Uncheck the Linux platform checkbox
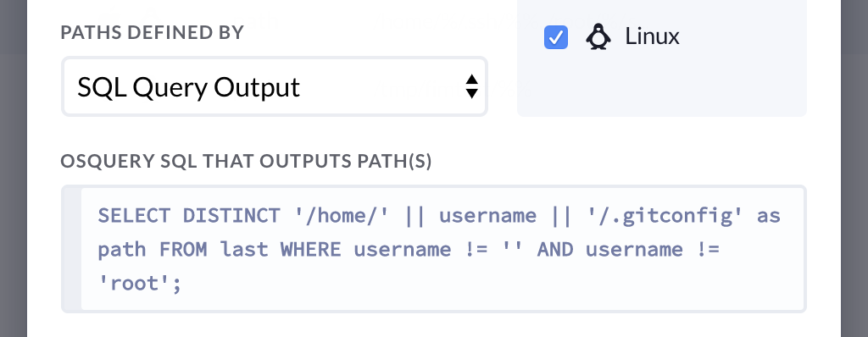 coord(556,37)
